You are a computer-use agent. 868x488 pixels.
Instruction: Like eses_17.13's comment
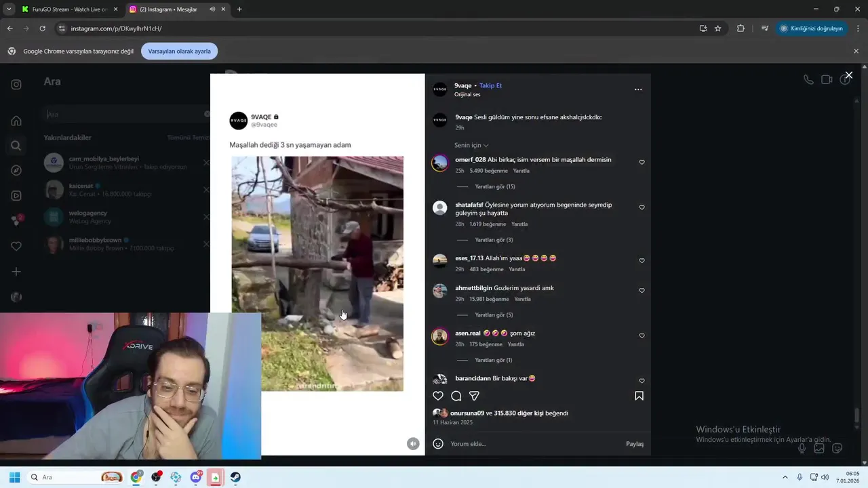(x=642, y=261)
